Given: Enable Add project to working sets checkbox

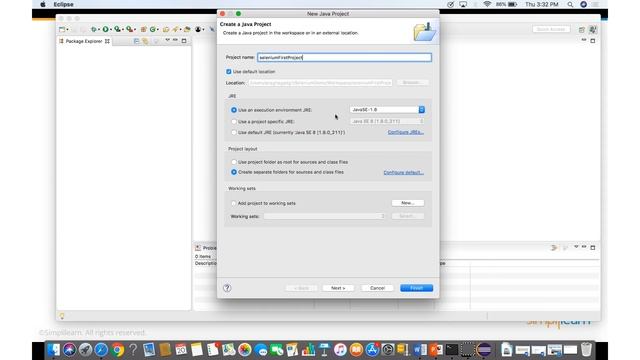Looking at the screenshot, I should click(x=234, y=203).
